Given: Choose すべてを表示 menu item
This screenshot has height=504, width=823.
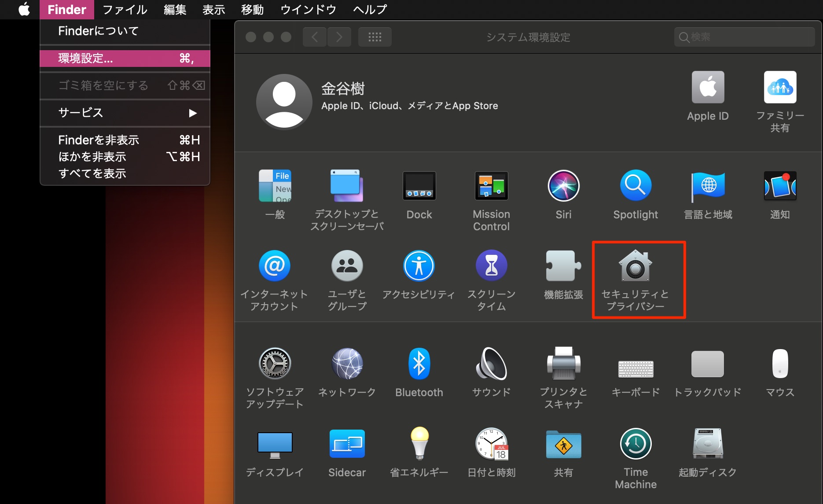Looking at the screenshot, I should (125, 173).
